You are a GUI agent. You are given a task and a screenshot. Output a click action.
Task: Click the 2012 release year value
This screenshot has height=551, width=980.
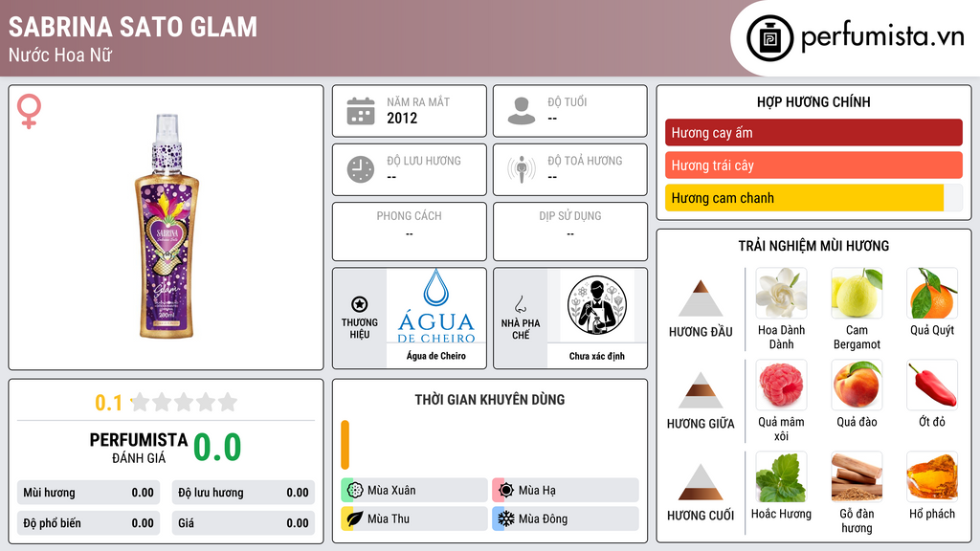[x=402, y=118]
